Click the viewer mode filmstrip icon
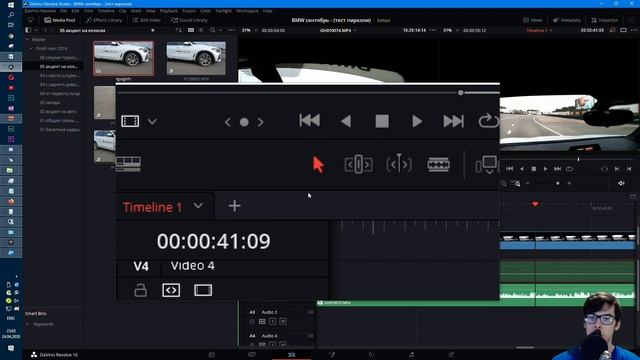This screenshot has width=640, height=360. 130,121
